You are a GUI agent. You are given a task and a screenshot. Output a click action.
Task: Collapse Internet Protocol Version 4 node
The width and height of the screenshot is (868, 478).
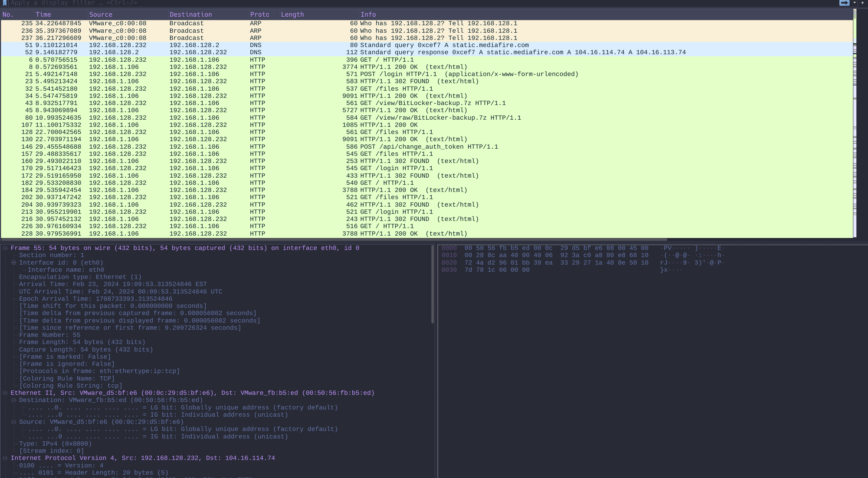coord(5,458)
